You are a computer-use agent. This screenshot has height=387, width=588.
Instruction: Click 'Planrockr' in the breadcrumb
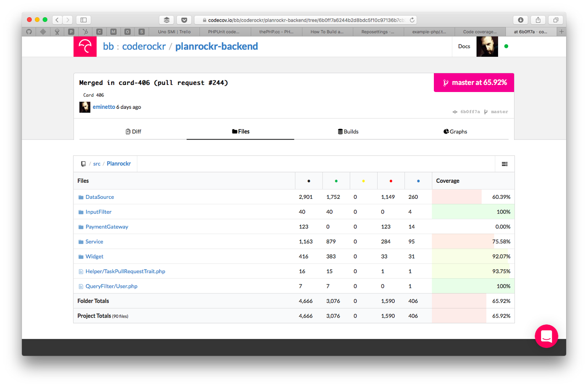point(119,164)
